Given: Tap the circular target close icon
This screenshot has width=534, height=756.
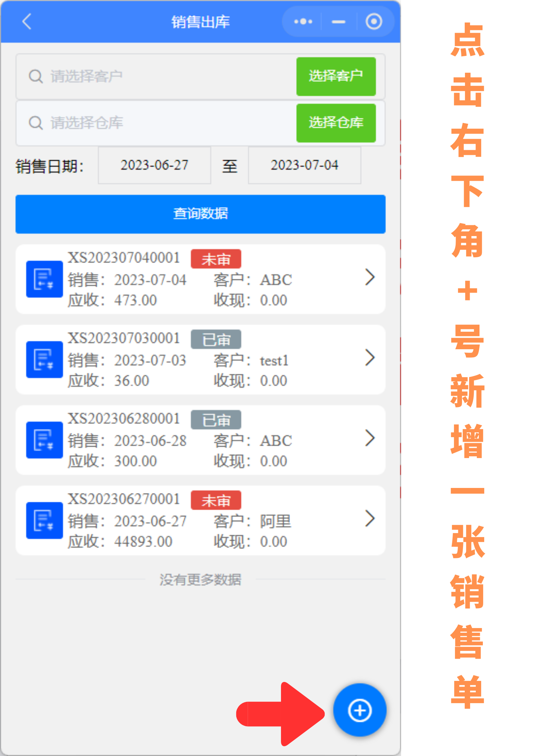Looking at the screenshot, I should tap(373, 22).
